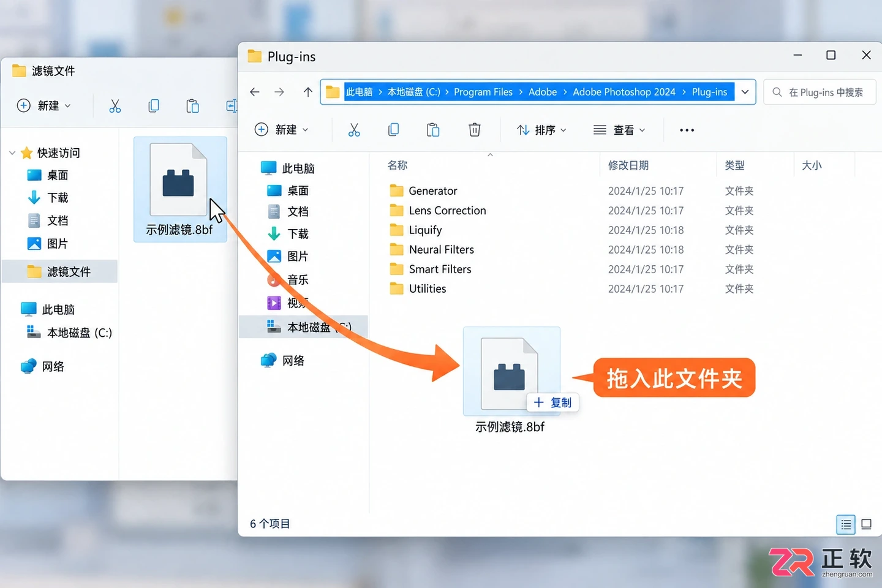Open the 排序 sort dropdown
Image resolution: width=882 pixels, height=588 pixels.
(x=541, y=130)
